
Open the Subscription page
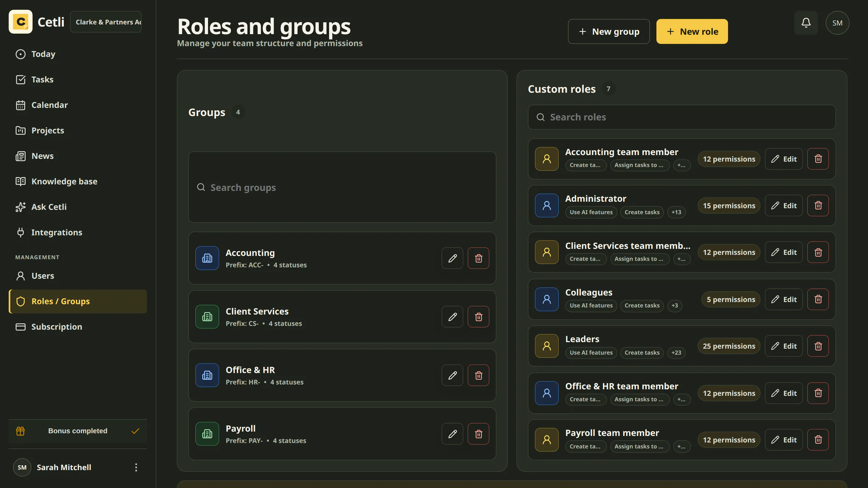[78, 327]
